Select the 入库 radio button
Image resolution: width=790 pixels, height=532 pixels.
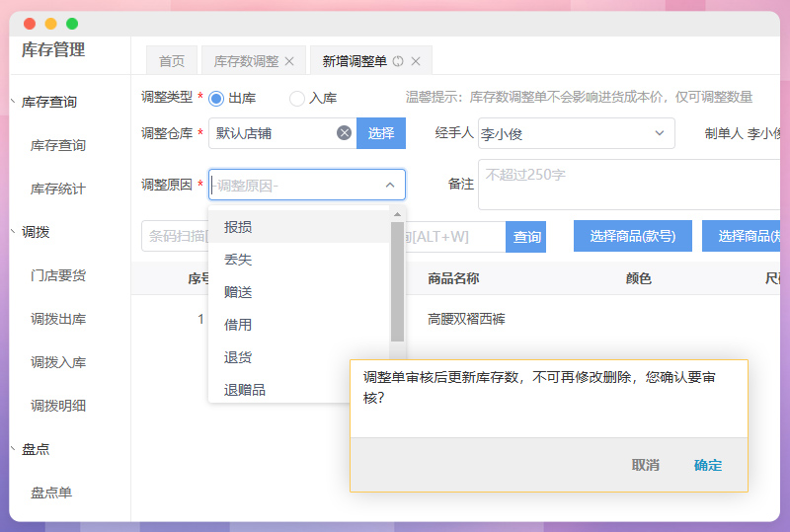pyautogui.click(x=297, y=98)
